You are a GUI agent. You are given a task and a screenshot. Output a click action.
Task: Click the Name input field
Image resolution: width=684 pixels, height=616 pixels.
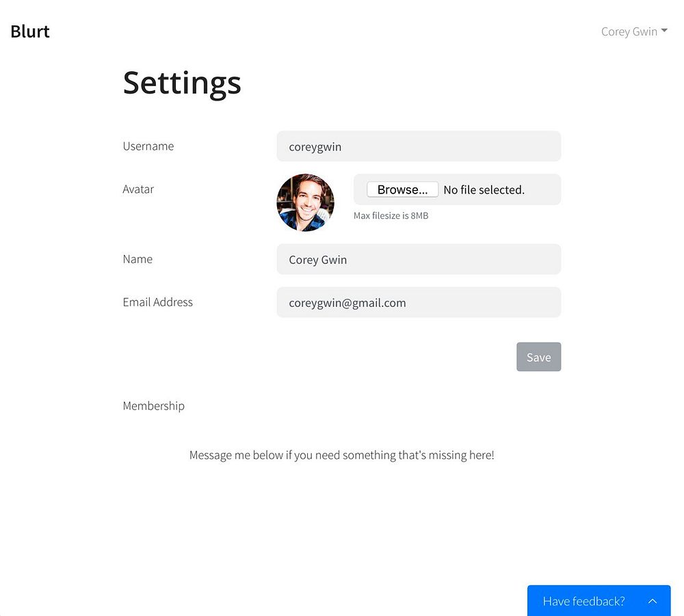tap(419, 259)
